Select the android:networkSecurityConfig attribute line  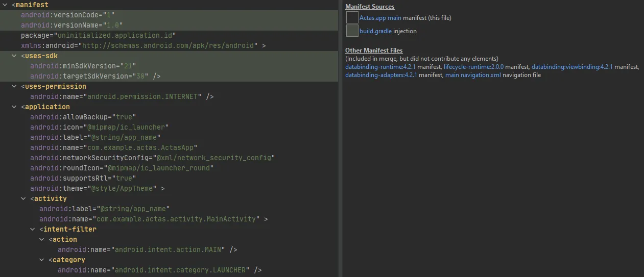[152, 158]
